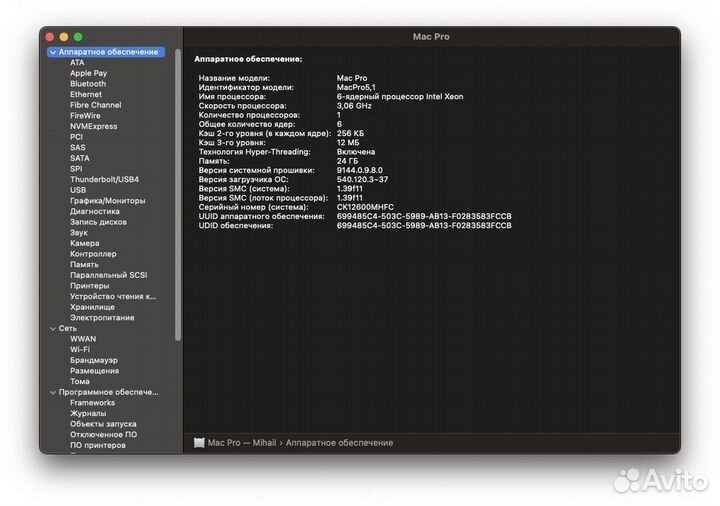Collapse the Сеть section chevron

[x=53, y=329]
